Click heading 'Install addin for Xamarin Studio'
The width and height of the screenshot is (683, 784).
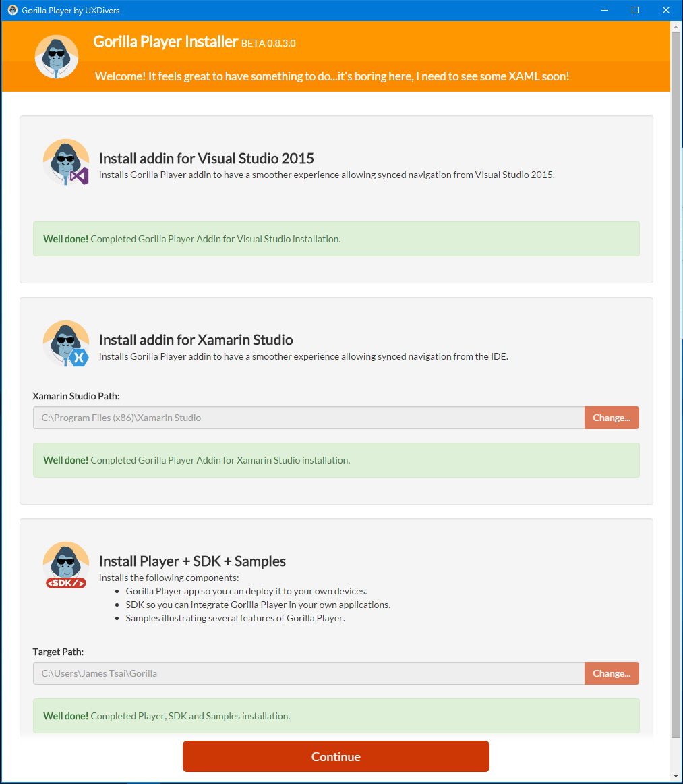[196, 339]
